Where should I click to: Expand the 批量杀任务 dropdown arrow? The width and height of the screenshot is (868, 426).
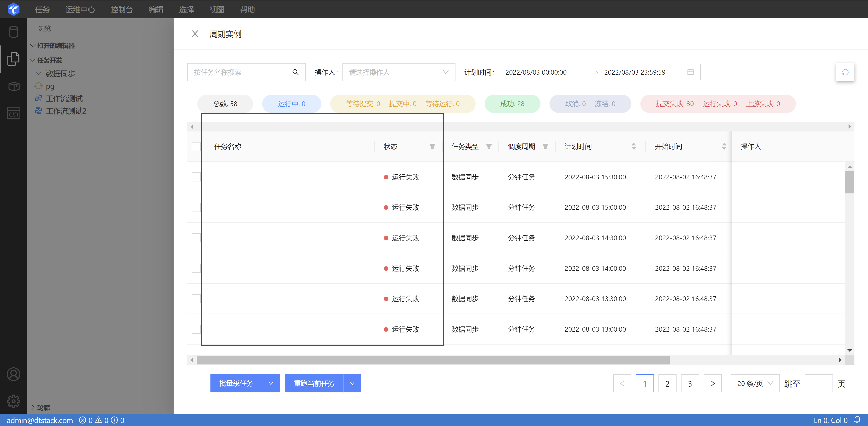coord(271,383)
